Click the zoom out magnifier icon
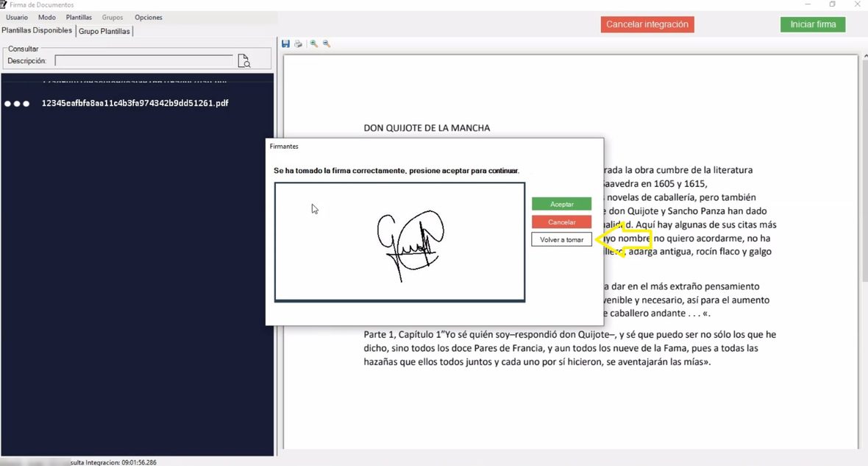The height and width of the screenshot is (466, 868). 327,43
